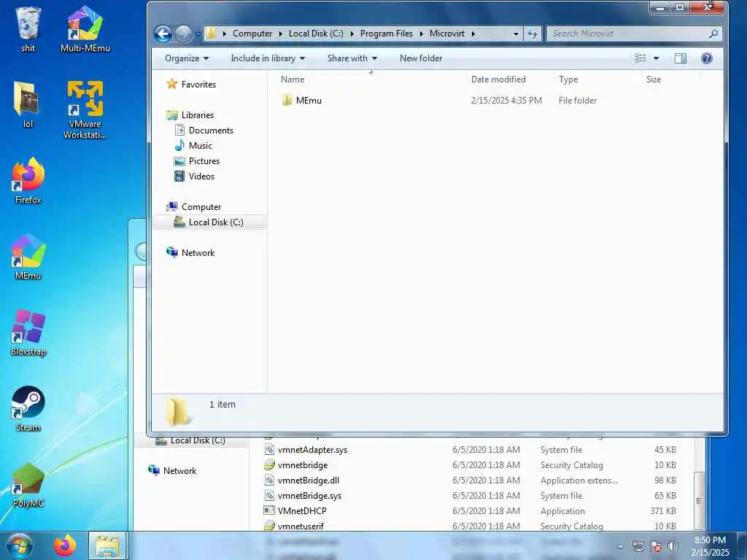The width and height of the screenshot is (747, 560).
Task: Launch the PolyMC desktop shortcut
Action: coord(28,485)
